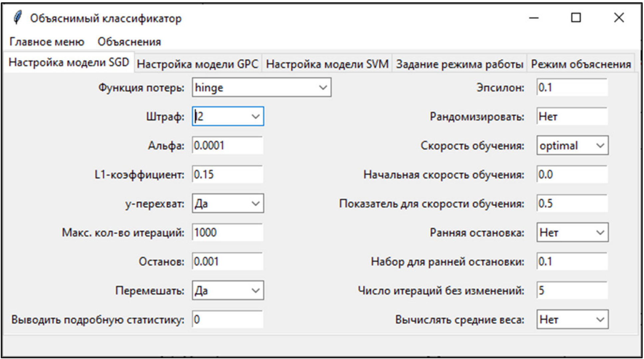The image size is (644, 359).
Task: Open the Ранняя остановка dropdown
Action: coord(600,233)
